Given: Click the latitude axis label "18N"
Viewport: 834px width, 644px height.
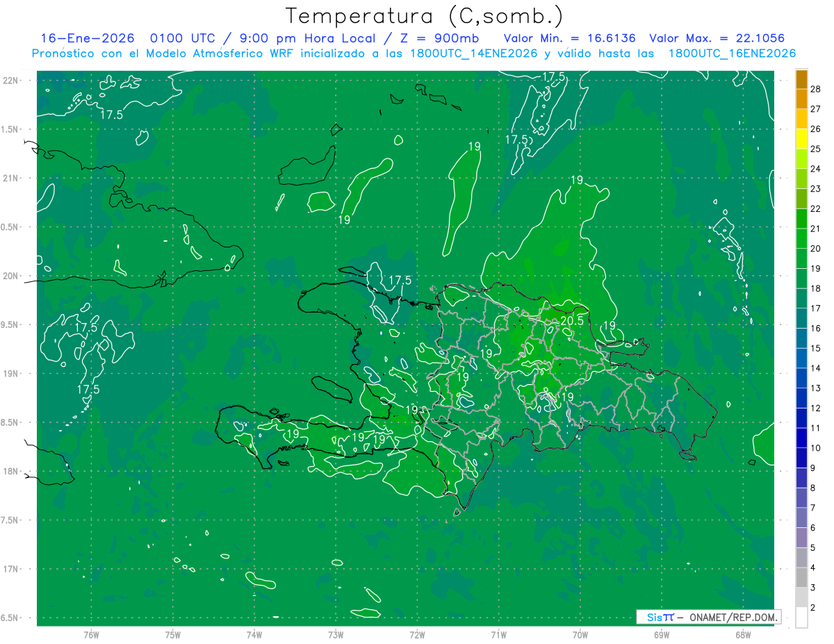Looking at the screenshot, I should (10, 472).
